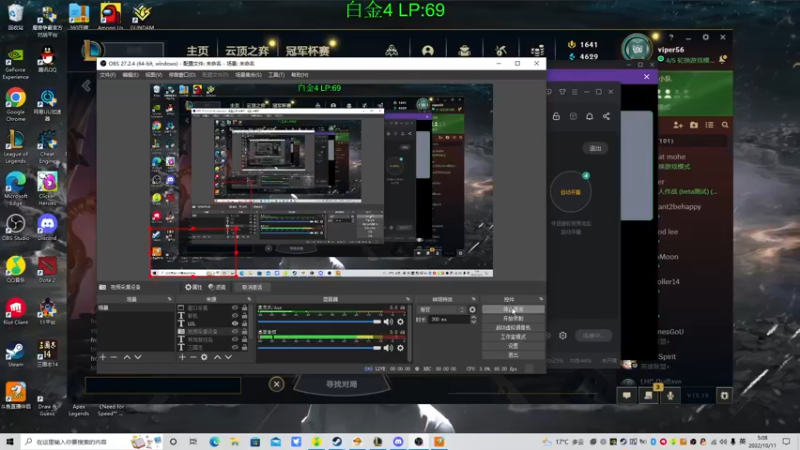The width and height of the screenshot is (800, 450).
Task: Click the audio mixer vertical scrollbar
Action: point(409,334)
